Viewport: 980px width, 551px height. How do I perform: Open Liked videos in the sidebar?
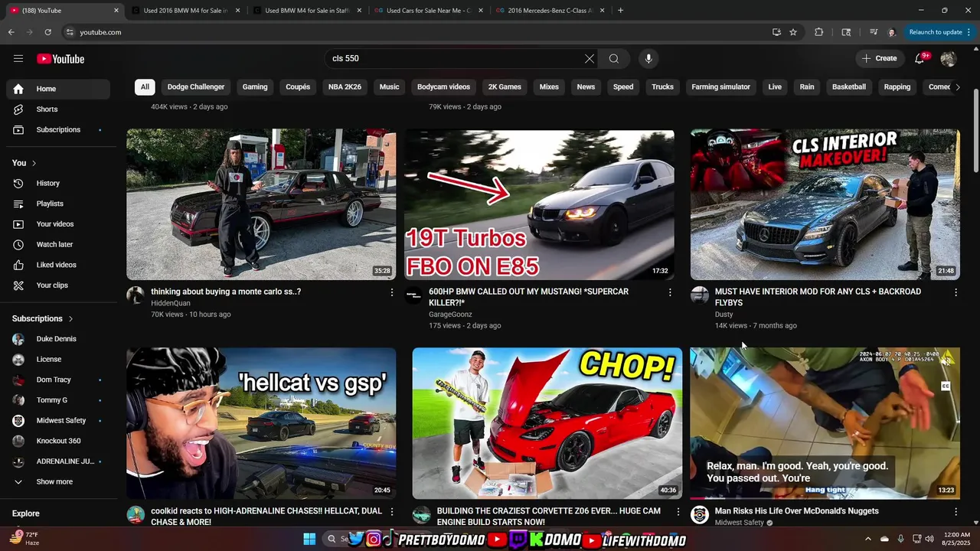click(x=58, y=265)
